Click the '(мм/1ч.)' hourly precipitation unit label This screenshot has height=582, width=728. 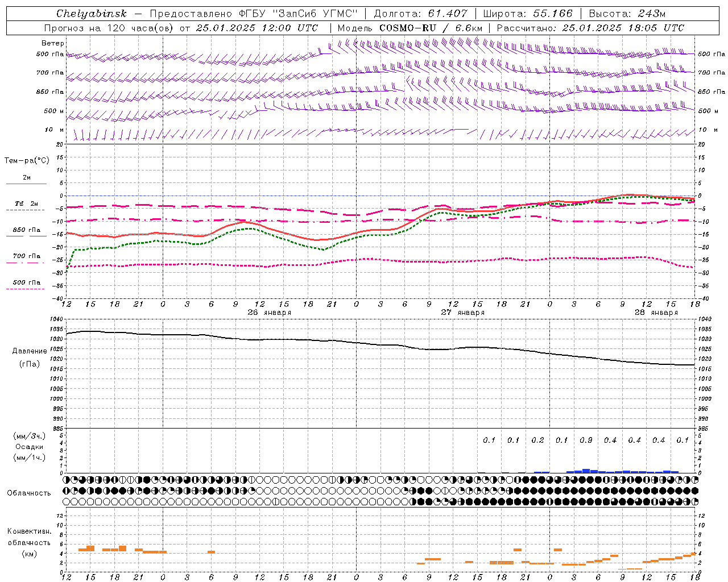(29, 458)
